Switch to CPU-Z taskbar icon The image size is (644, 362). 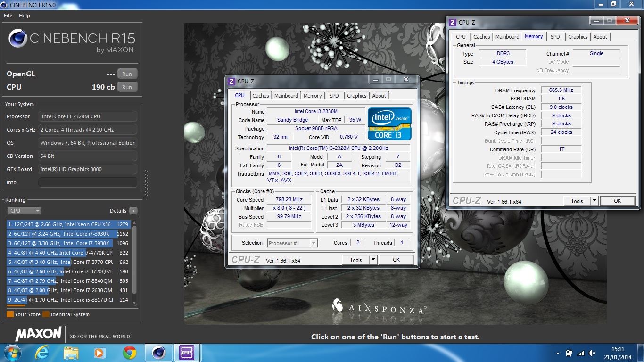[187, 353]
